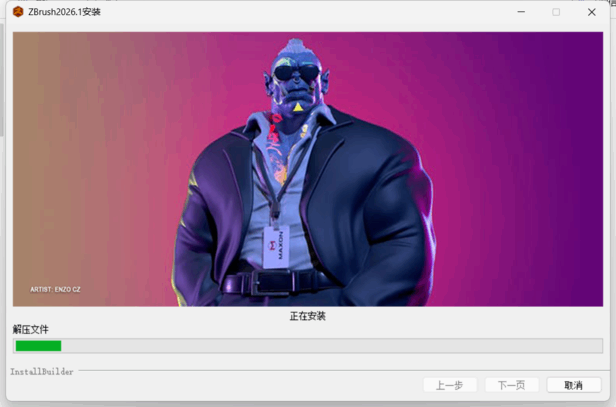Click the ZBrush2026.1安装 window title
Viewport: 616px width, 407px height.
[x=64, y=12]
